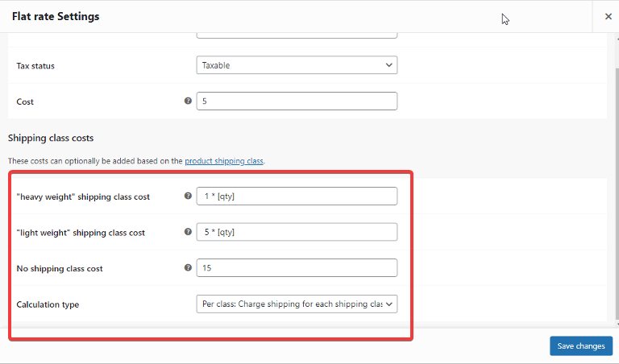Screen dimensions: 619x364
Task: Click the help icon beside the Cost field
Action: (188, 101)
